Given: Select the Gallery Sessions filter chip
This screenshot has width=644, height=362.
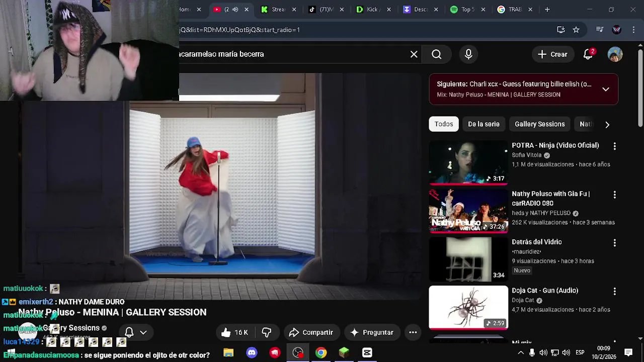Looking at the screenshot, I should [539, 124].
